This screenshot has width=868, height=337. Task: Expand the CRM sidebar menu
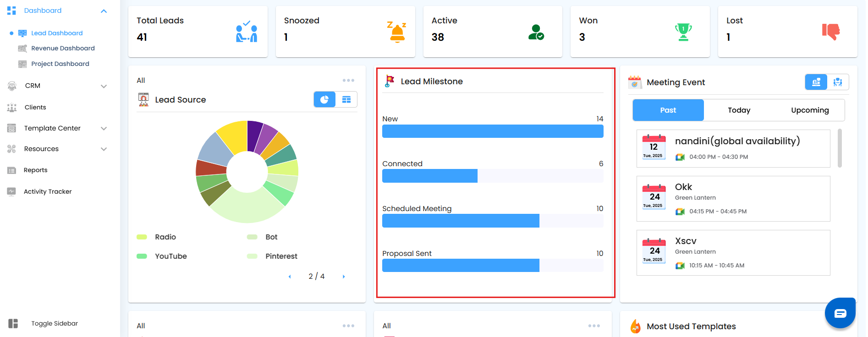104,86
